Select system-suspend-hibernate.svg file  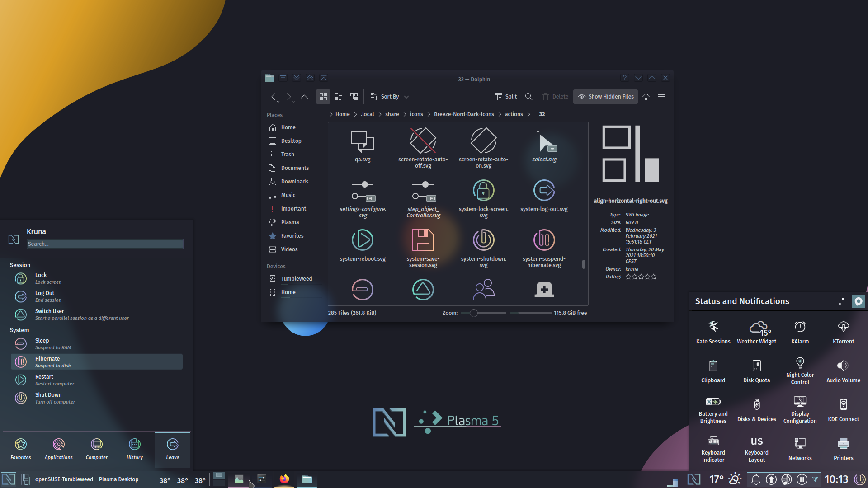(544, 240)
